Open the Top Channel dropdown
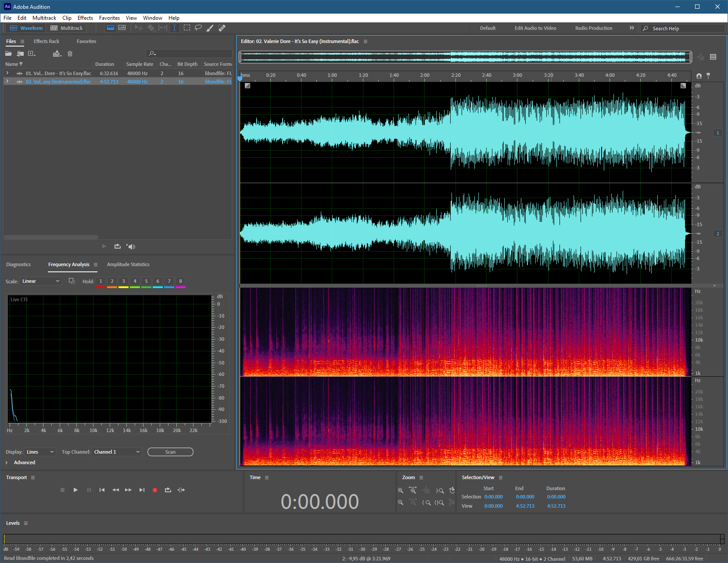728x563 pixels. click(117, 452)
